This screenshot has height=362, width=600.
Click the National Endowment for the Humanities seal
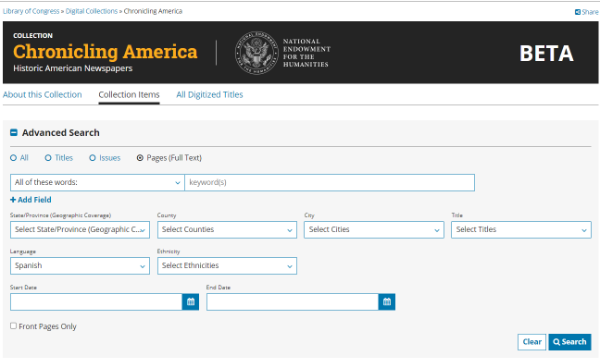point(256,53)
